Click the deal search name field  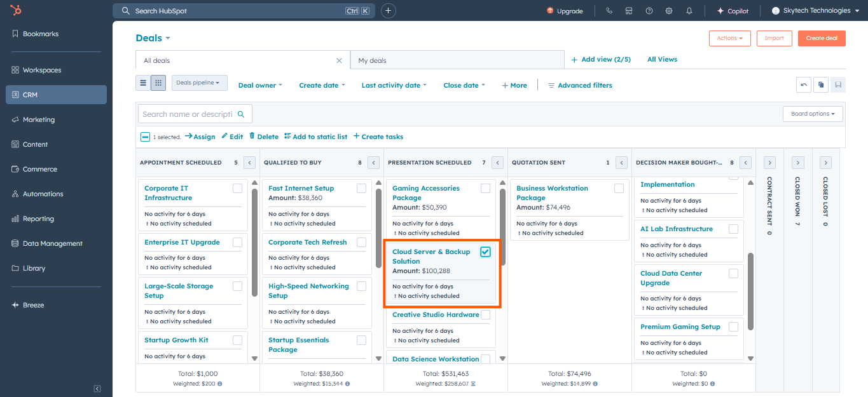click(x=188, y=114)
